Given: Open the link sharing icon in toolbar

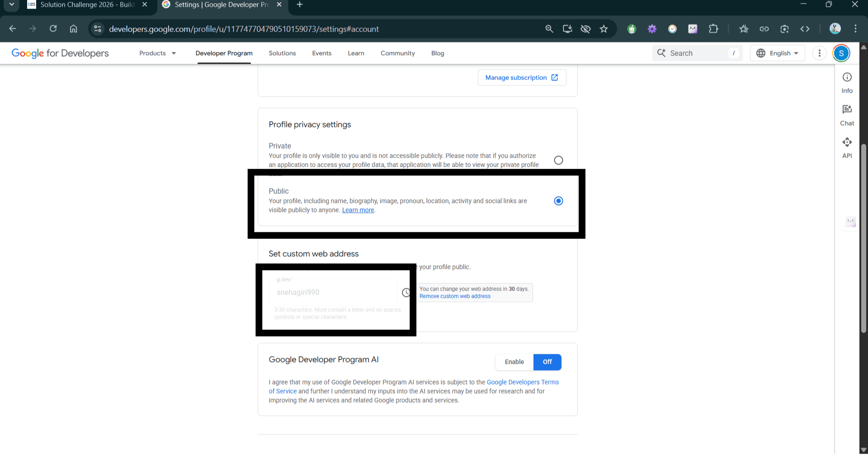Looking at the screenshot, I should pos(764,28).
